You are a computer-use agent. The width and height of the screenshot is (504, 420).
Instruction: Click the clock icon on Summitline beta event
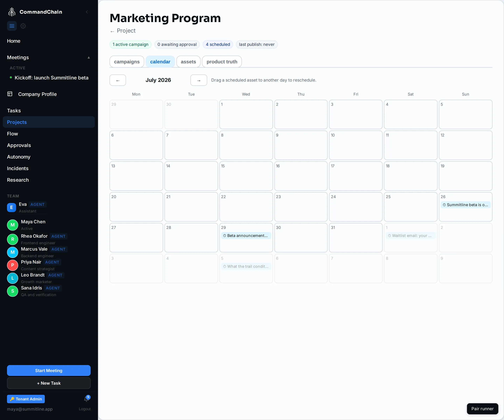(x=444, y=205)
